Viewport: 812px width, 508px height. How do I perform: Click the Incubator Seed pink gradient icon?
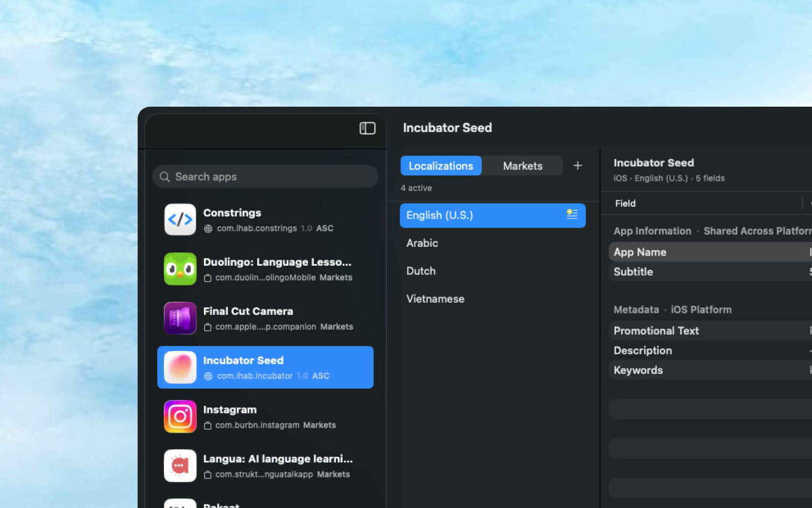tap(180, 367)
